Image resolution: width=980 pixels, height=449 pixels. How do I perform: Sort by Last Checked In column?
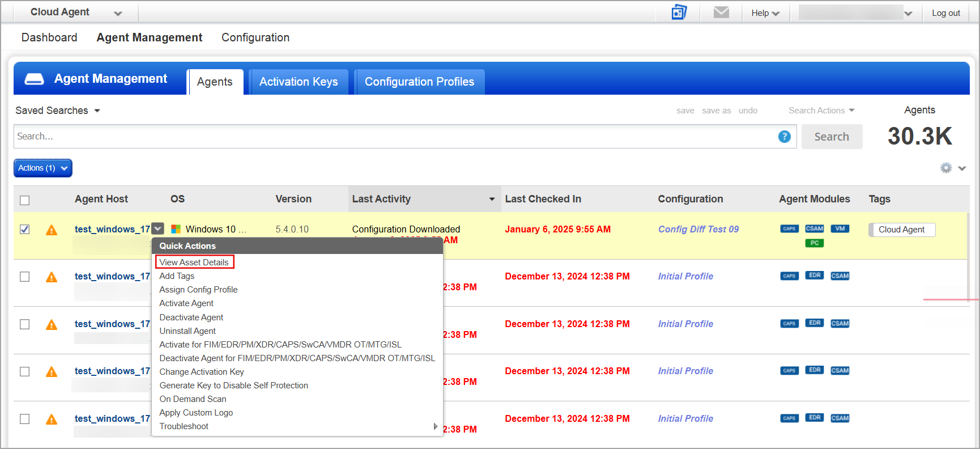543,199
